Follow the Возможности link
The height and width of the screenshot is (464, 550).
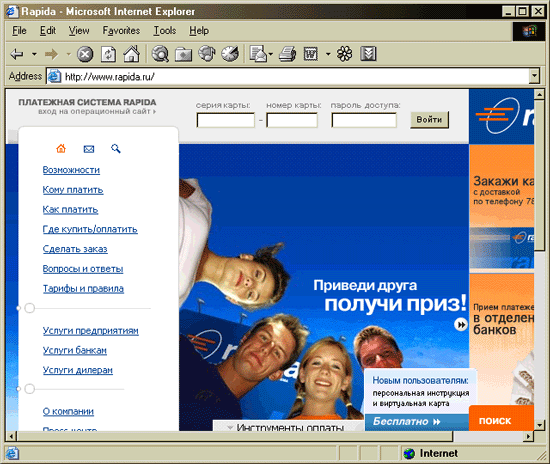pyautogui.click(x=71, y=170)
